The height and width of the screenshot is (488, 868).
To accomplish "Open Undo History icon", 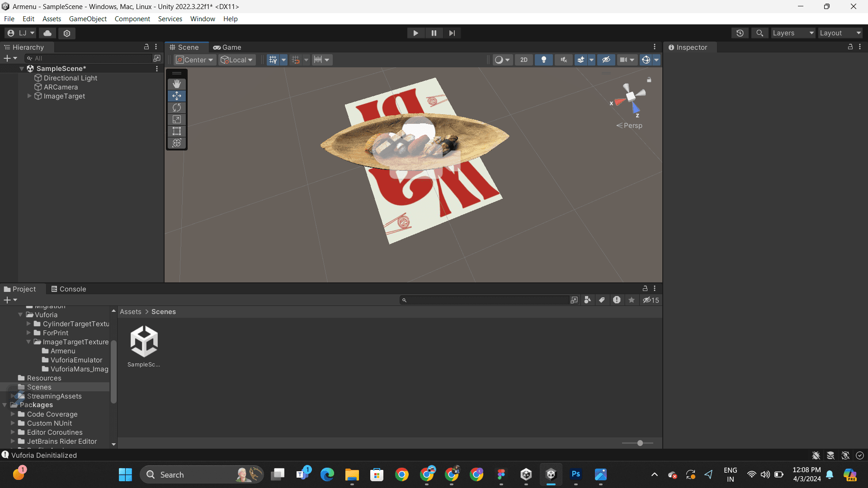I will [740, 33].
